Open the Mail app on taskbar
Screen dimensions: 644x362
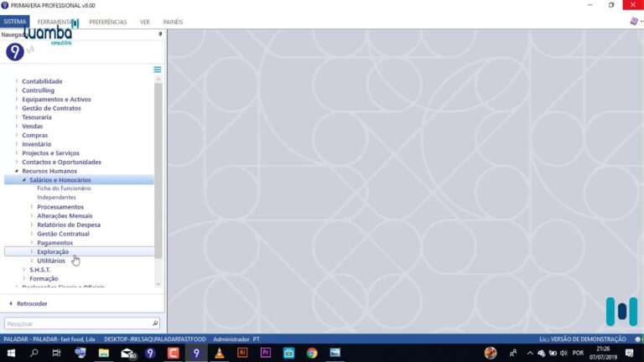[x=128, y=353]
